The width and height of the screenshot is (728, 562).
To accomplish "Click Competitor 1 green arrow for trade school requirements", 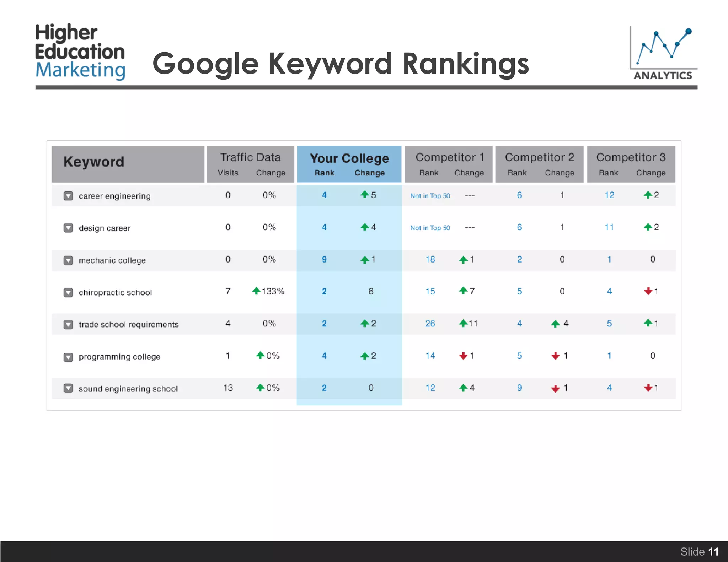I will coord(463,323).
